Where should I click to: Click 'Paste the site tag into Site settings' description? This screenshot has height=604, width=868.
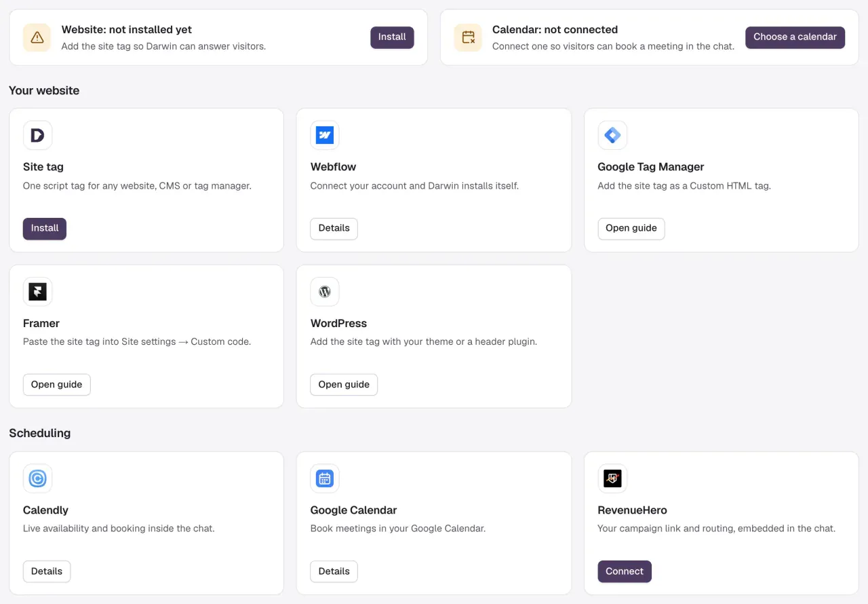click(137, 342)
